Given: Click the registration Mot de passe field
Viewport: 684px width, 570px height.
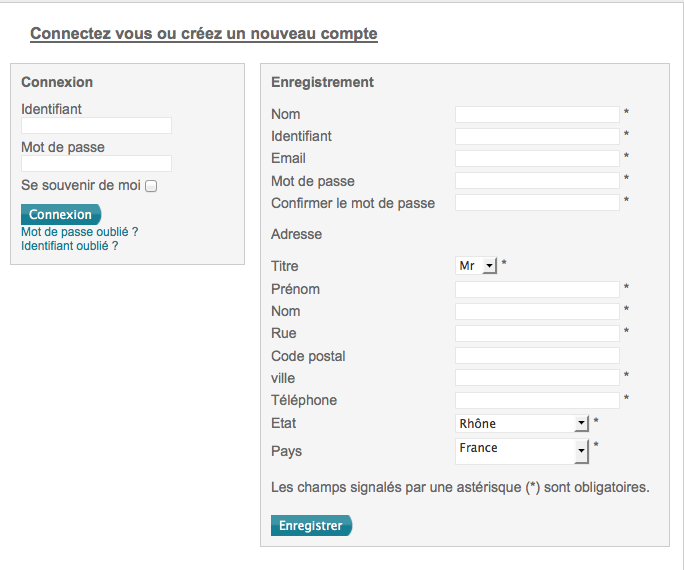Looking at the screenshot, I should 537,181.
